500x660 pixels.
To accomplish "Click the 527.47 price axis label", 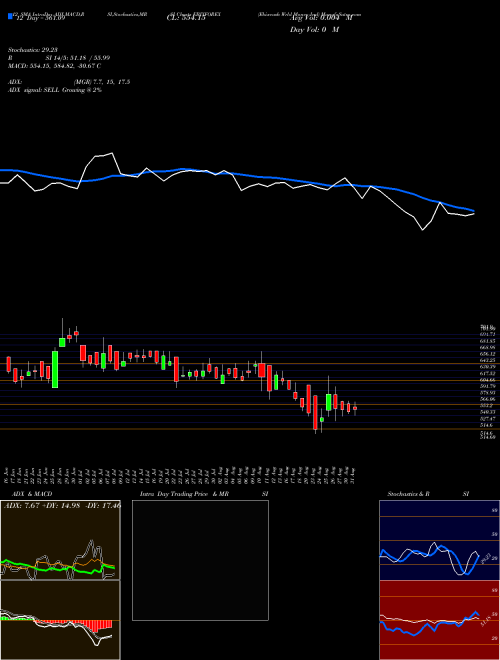I will coord(488,419).
